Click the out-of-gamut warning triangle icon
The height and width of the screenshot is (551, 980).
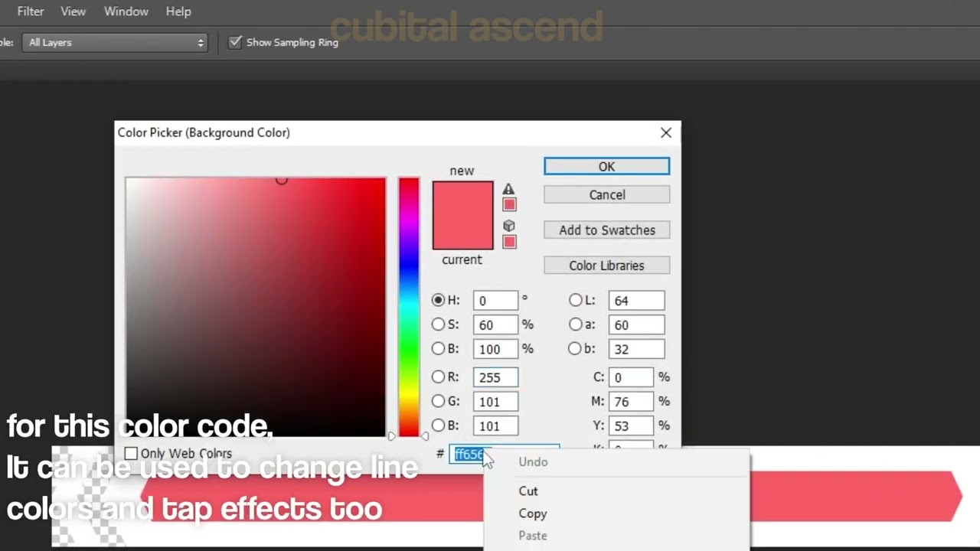(x=508, y=189)
